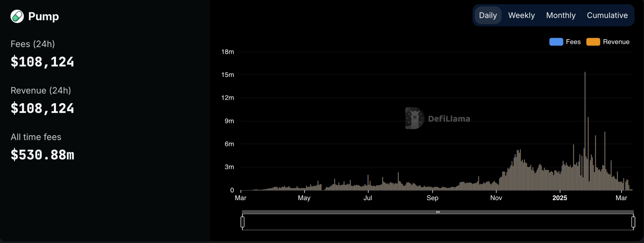The height and width of the screenshot is (243, 644).
Task: Click the Pump pill logo icon
Action: [x=17, y=16]
